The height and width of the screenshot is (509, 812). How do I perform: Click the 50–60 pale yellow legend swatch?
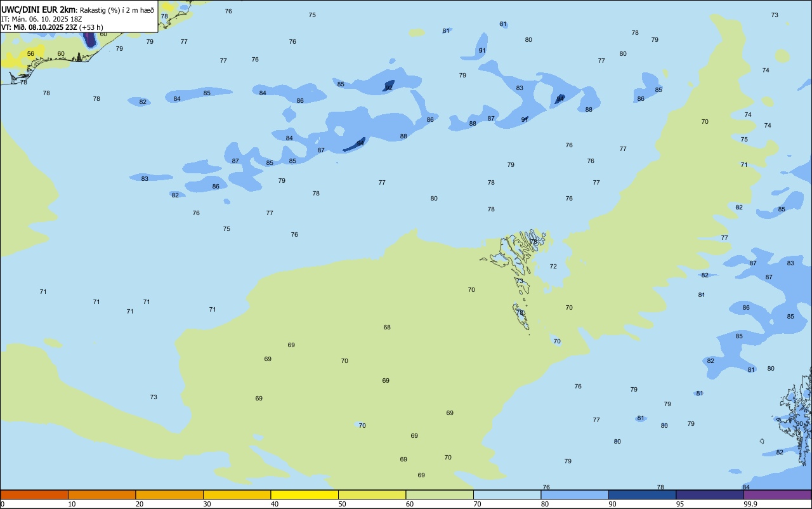point(372,494)
